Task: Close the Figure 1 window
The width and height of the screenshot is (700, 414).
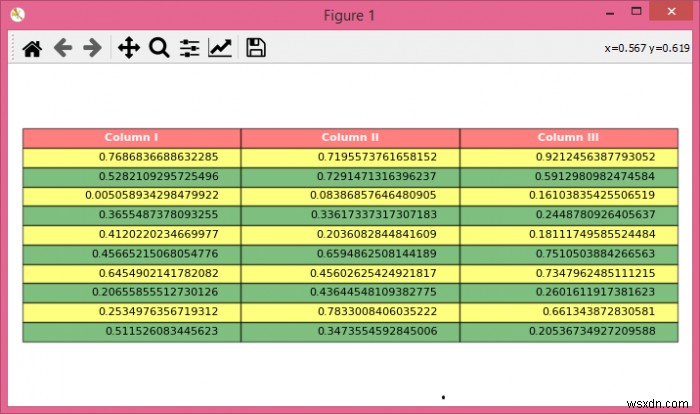Action: pyautogui.click(x=671, y=12)
